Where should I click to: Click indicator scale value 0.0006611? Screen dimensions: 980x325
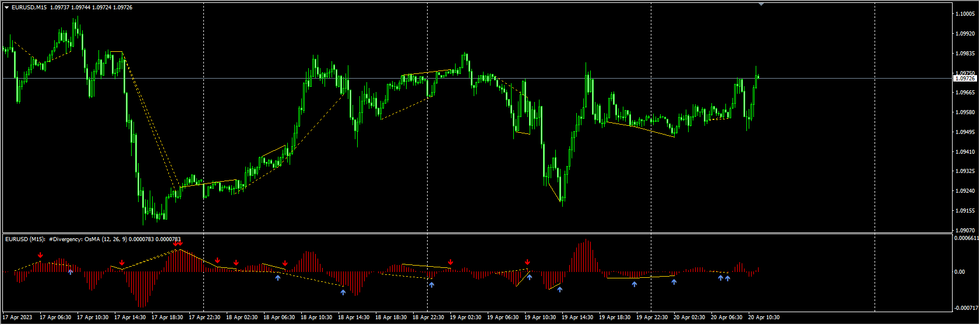click(x=966, y=238)
